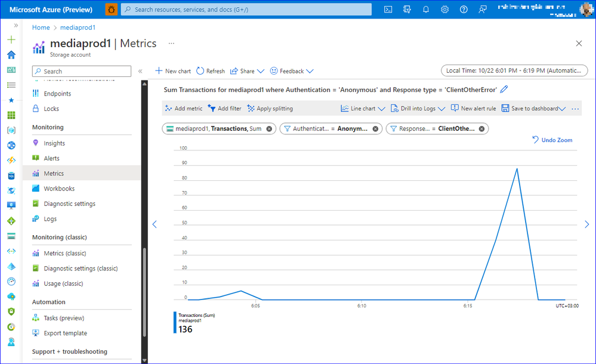Open the Line chart type dropdown

click(x=363, y=109)
